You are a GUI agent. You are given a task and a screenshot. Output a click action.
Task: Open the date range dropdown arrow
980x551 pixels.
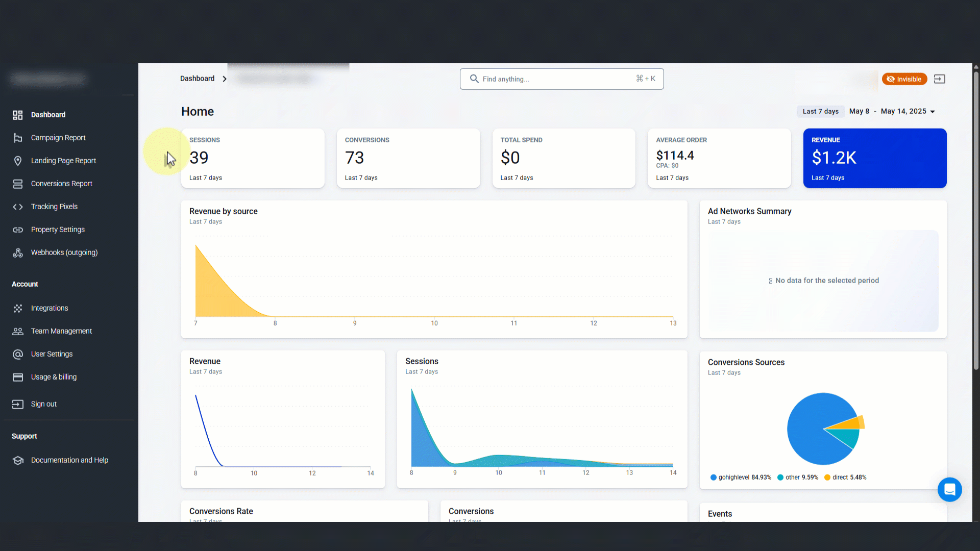[x=933, y=112]
